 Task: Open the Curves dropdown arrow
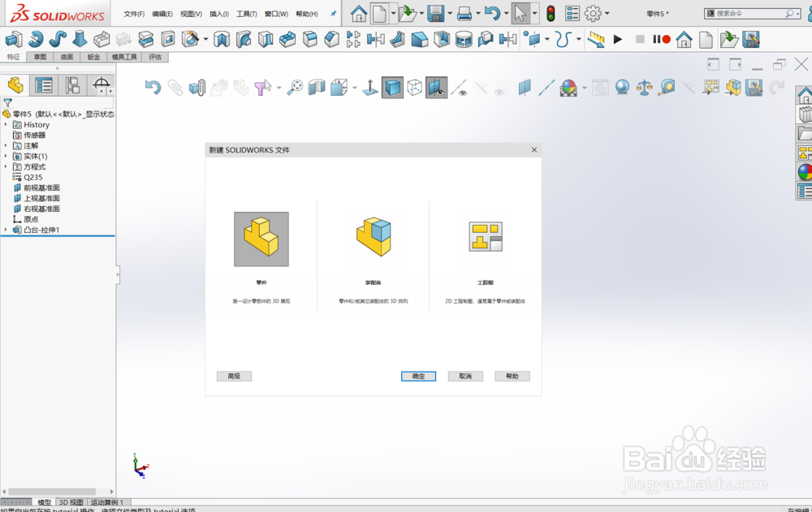click(578, 39)
